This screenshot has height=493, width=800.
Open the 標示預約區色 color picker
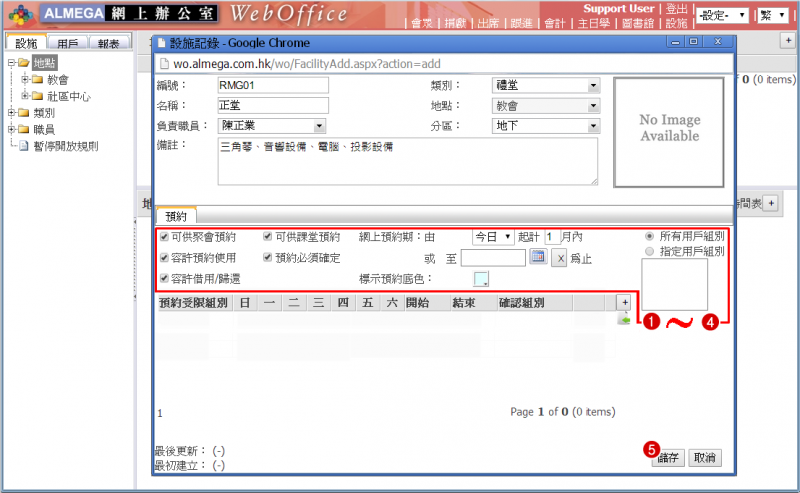[481, 279]
